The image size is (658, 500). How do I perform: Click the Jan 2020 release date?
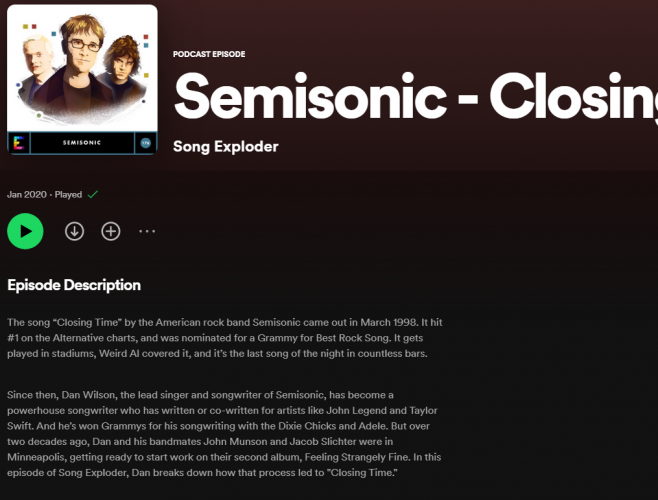[x=27, y=195]
